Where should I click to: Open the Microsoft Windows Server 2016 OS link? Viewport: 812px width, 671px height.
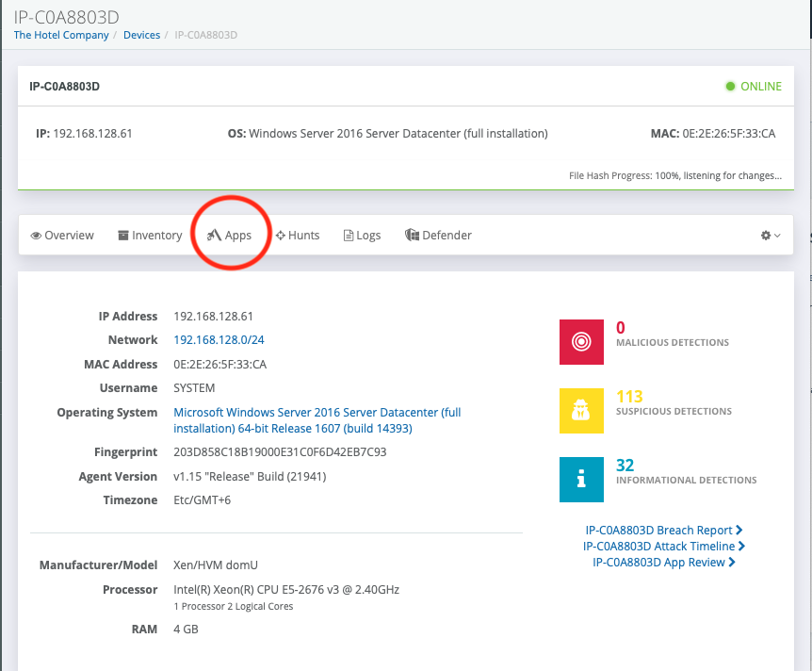point(317,420)
